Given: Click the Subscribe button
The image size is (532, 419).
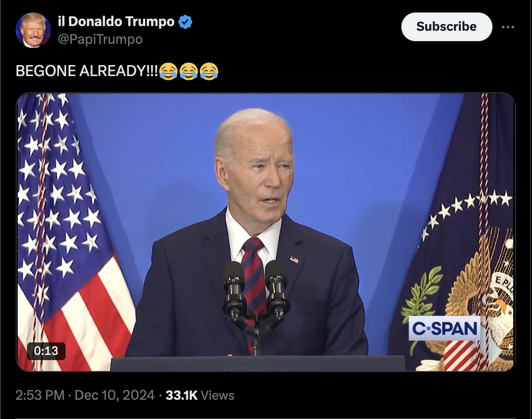Looking at the screenshot, I should [x=447, y=27].
